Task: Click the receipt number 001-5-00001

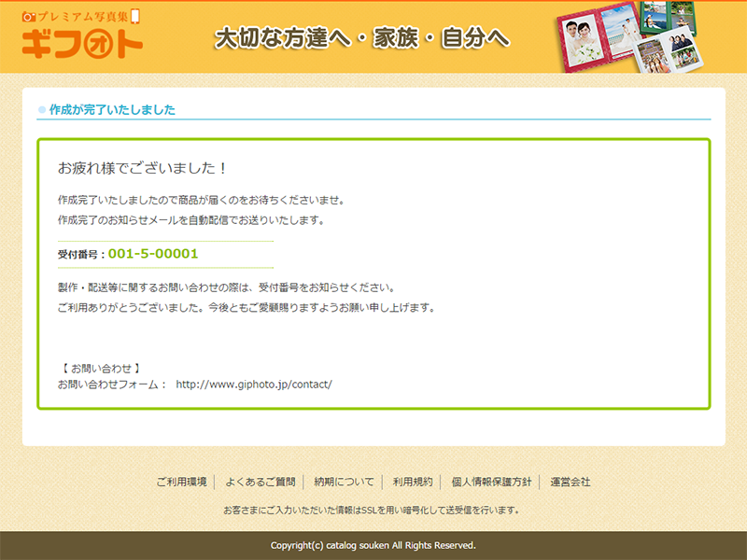Action: pyautogui.click(x=153, y=253)
